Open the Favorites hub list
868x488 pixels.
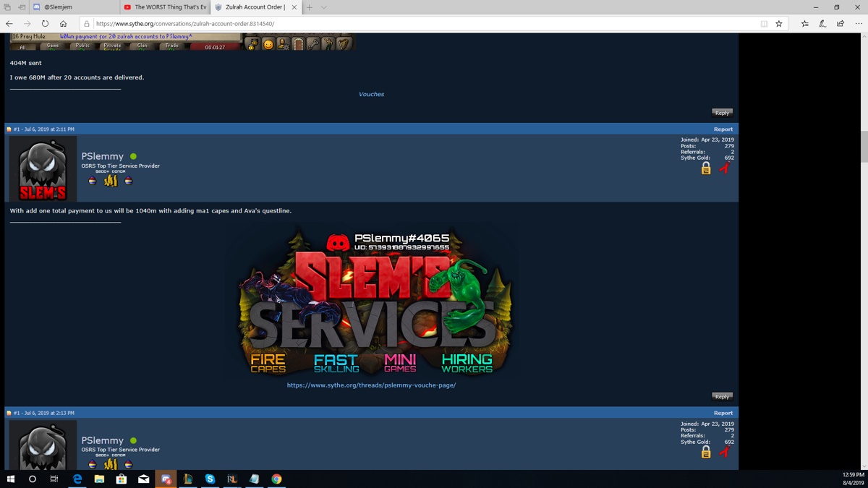(804, 24)
